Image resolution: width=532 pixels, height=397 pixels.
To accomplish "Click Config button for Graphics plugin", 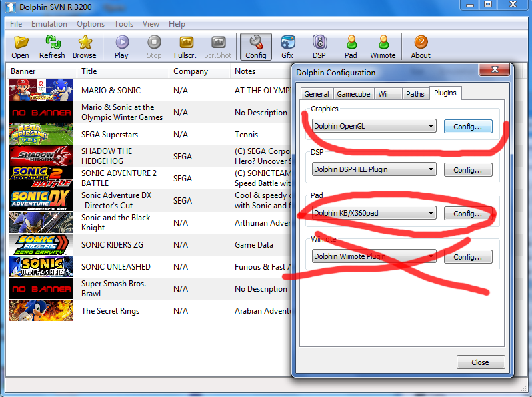I will (468, 127).
